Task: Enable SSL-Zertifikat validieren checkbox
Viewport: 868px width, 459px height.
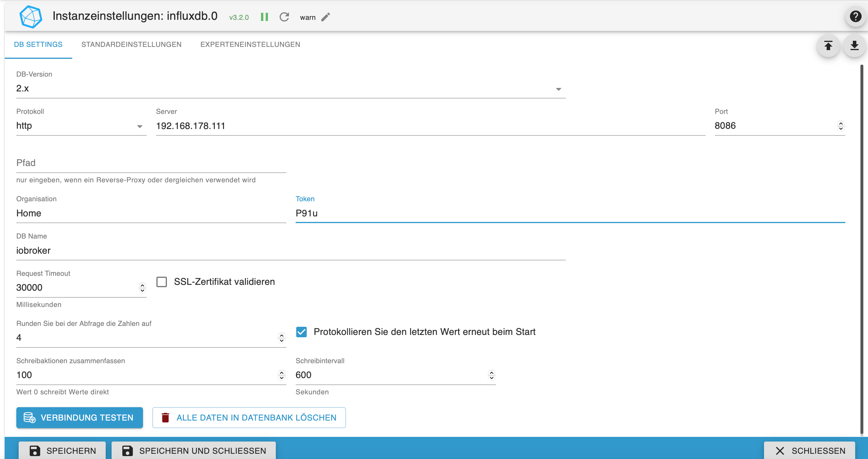Action: [162, 282]
